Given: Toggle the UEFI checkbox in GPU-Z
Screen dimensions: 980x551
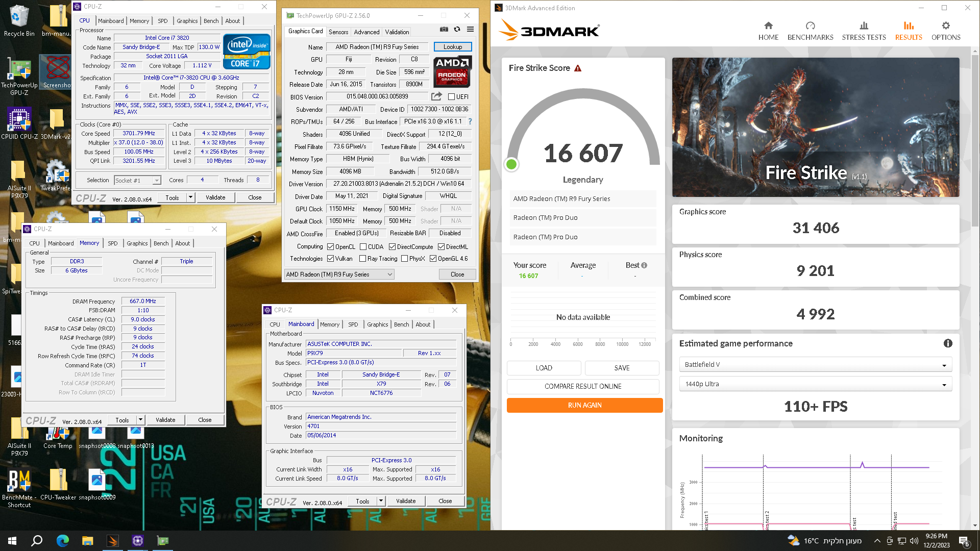Looking at the screenshot, I should [451, 96].
